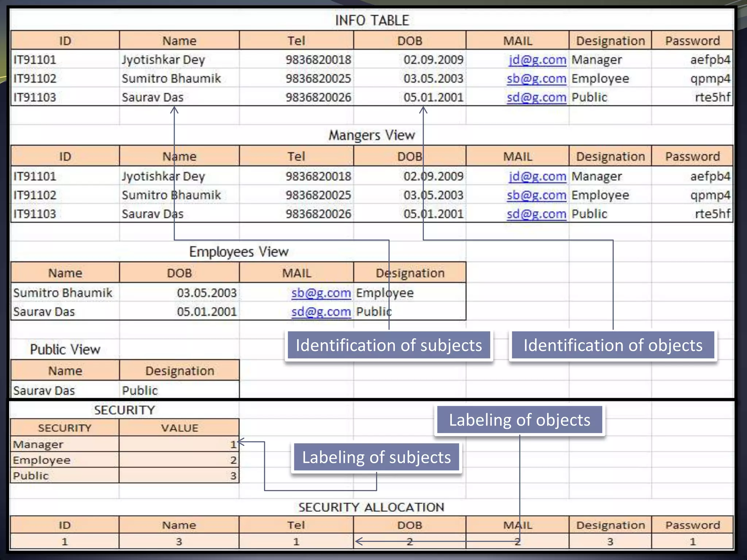The height and width of the screenshot is (560, 747).
Task: Open jd@g.com link in Mangers View
Action: (x=538, y=176)
